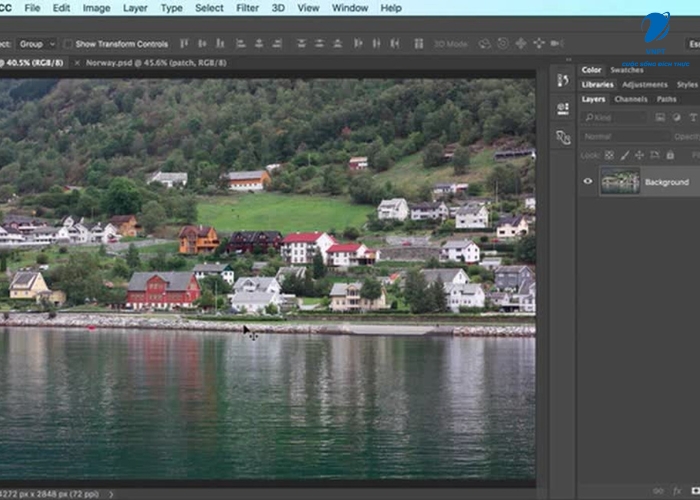Open the Window menu
The width and height of the screenshot is (700, 500).
[350, 8]
